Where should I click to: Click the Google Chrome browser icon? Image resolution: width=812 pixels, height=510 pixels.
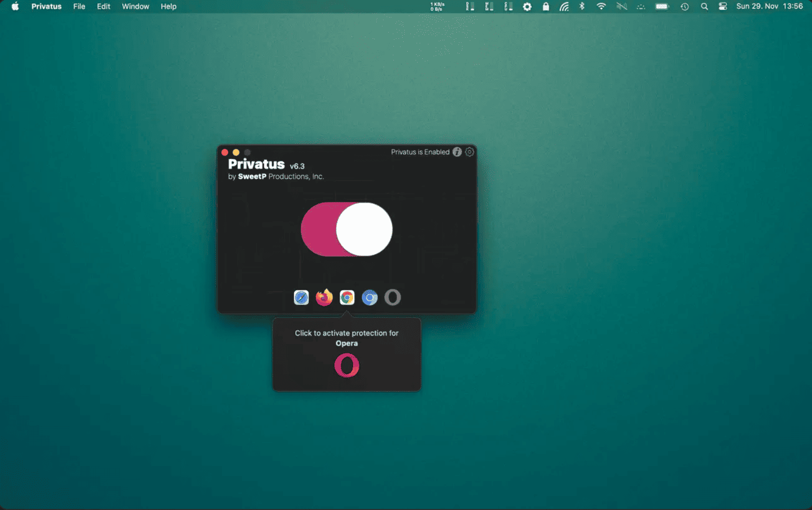click(347, 298)
